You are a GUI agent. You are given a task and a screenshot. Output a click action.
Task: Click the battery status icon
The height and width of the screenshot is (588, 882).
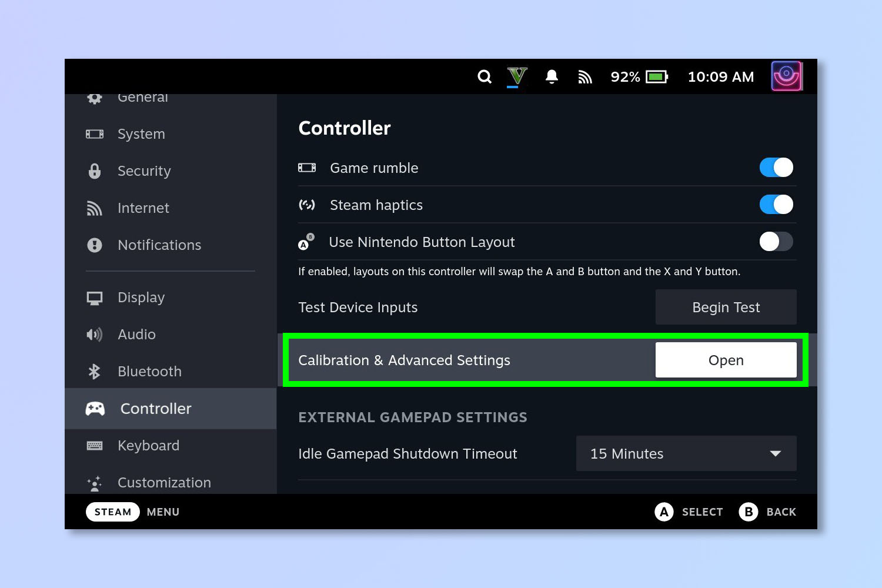click(657, 77)
